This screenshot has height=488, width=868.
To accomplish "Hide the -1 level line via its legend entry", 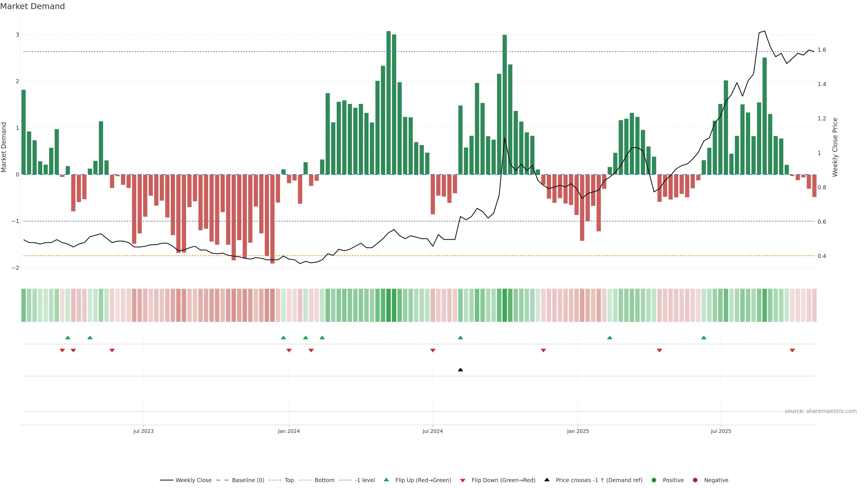I will (365, 480).
